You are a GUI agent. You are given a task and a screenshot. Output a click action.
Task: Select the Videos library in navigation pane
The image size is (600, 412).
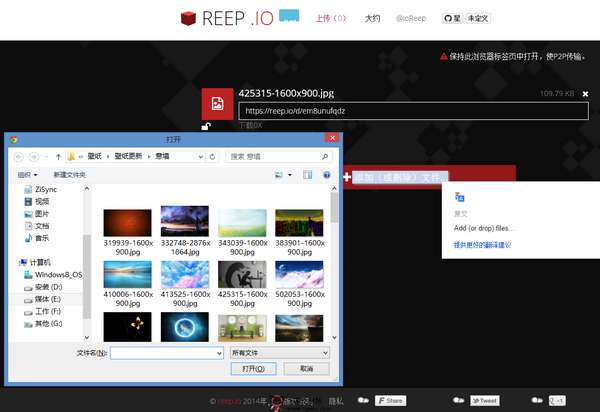point(37,201)
